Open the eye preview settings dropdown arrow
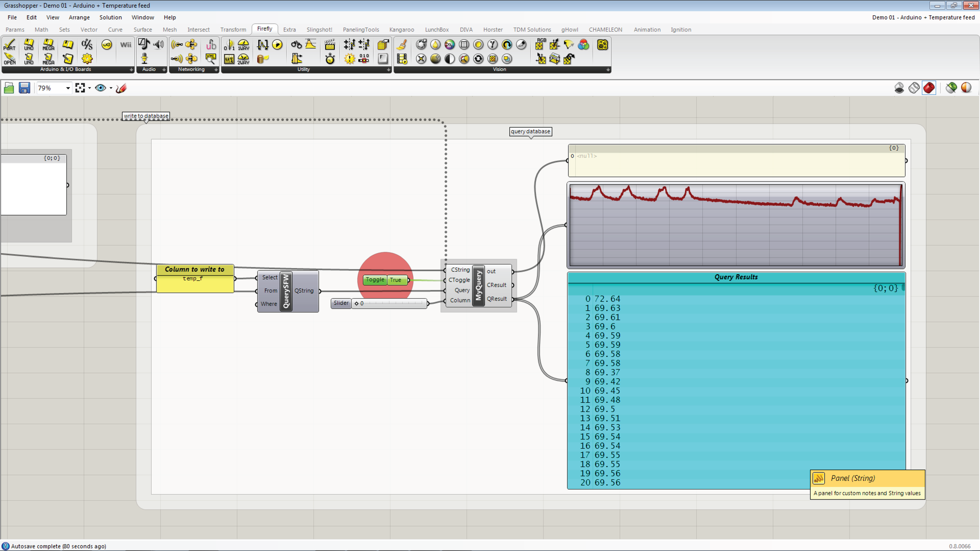The height and width of the screenshot is (551, 980). (x=111, y=88)
